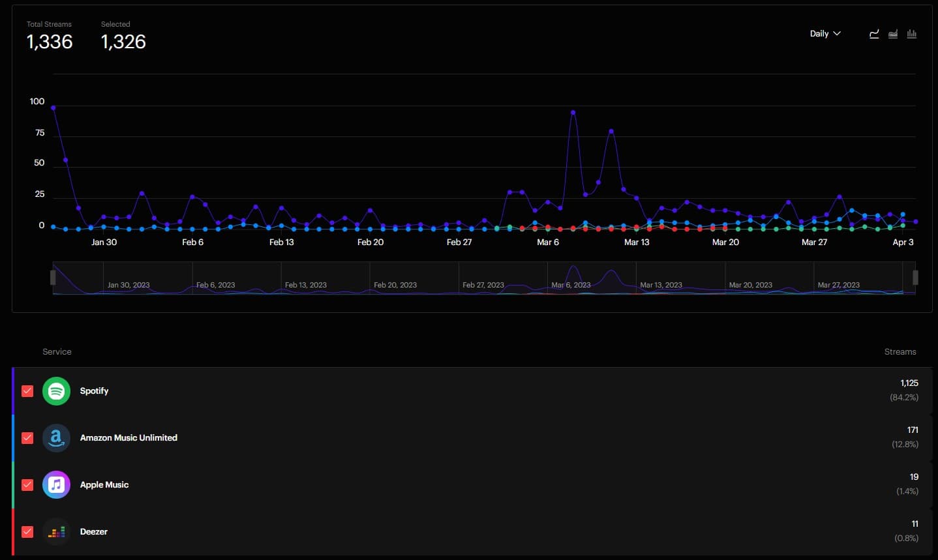This screenshot has width=938, height=560.
Task: Click the Spotify service name
Action: pyautogui.click(x=94, y=391)
